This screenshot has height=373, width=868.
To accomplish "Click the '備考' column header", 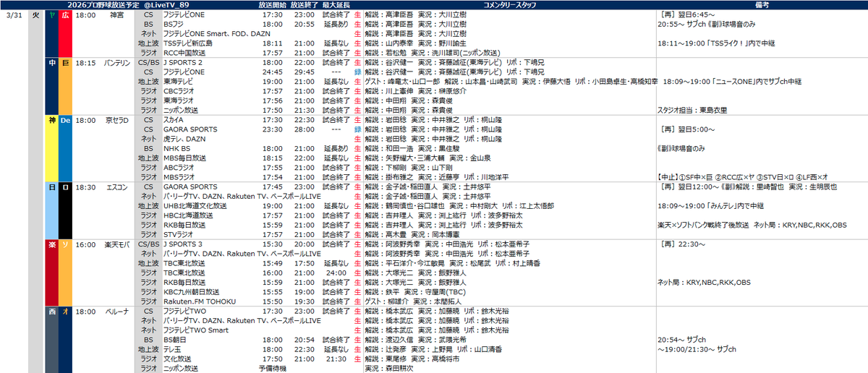I will pyautogui.click(x=761, y=5).
